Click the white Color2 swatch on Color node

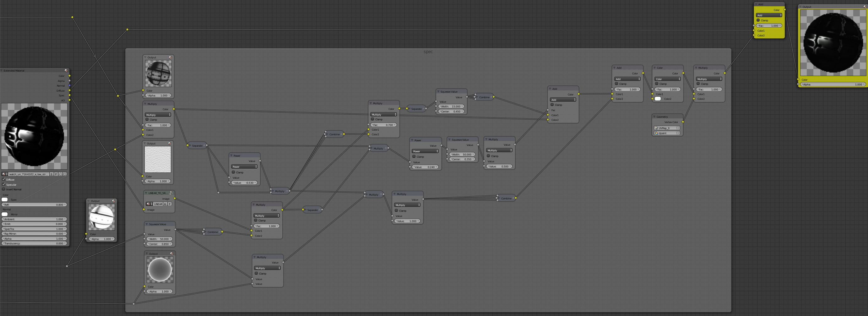tap(658, 99)
